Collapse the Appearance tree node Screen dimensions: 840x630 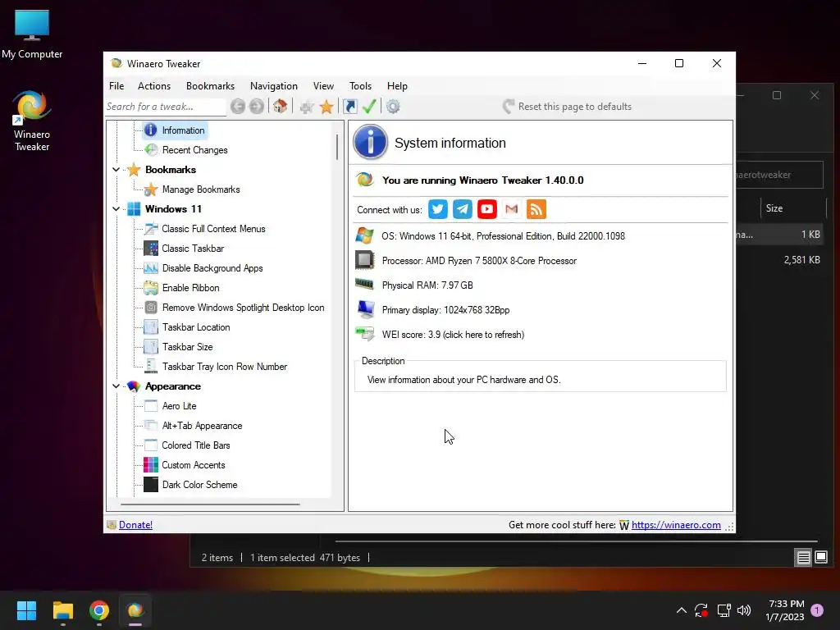point(116,386)
